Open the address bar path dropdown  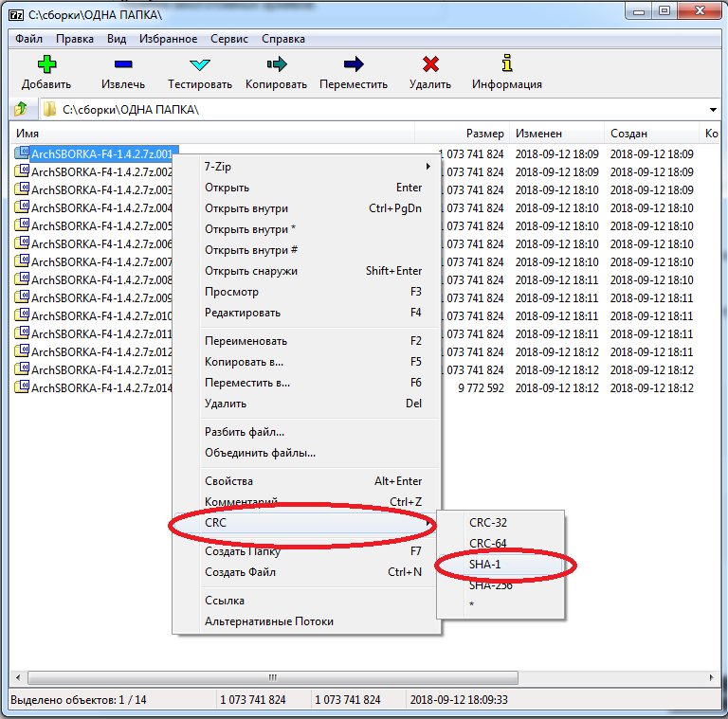(x=711, y=109)
